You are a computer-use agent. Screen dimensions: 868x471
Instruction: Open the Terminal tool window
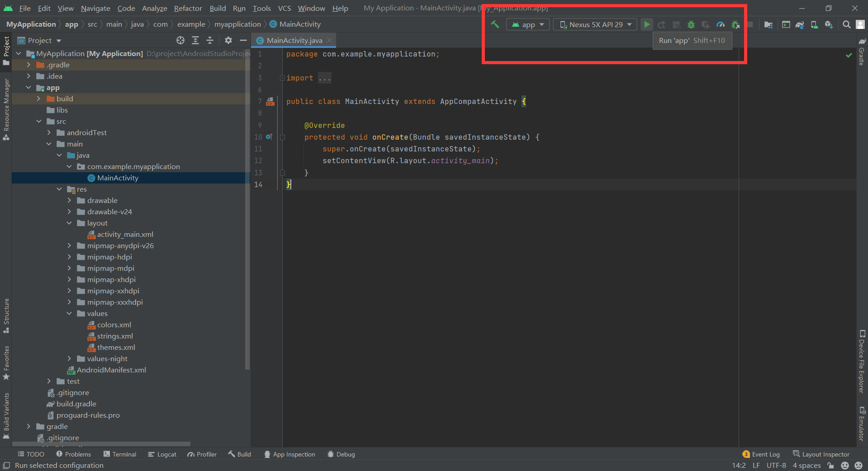point(120,454)
